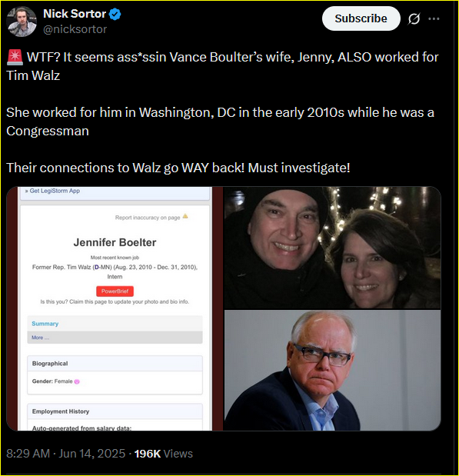459x476 pixels.
Task: Select the Summary tab heading
Action: [45, 324]
